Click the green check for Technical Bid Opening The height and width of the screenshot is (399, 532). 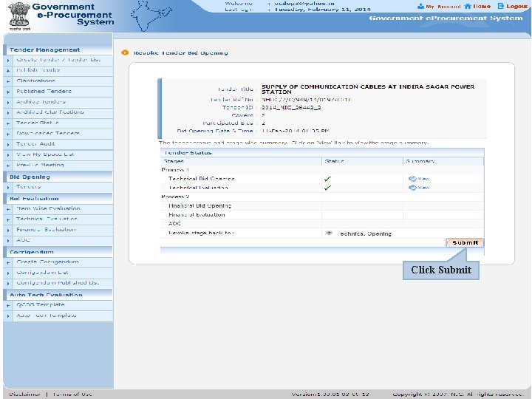327,179
